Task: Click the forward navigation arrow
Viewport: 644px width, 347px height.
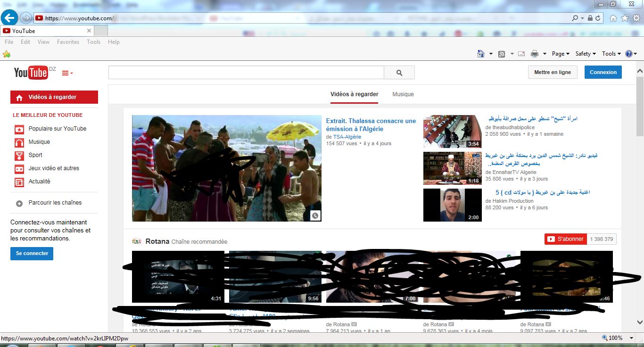Action: pos(26,18)
